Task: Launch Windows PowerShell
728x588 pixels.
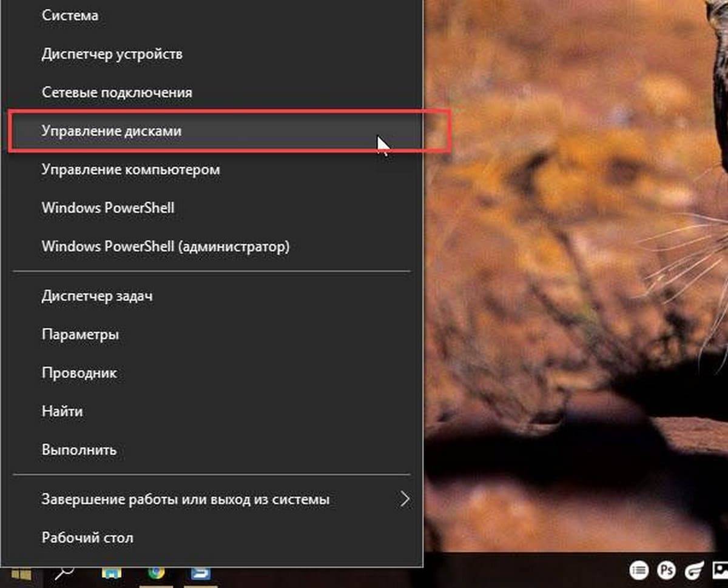Action: [108, 208]
